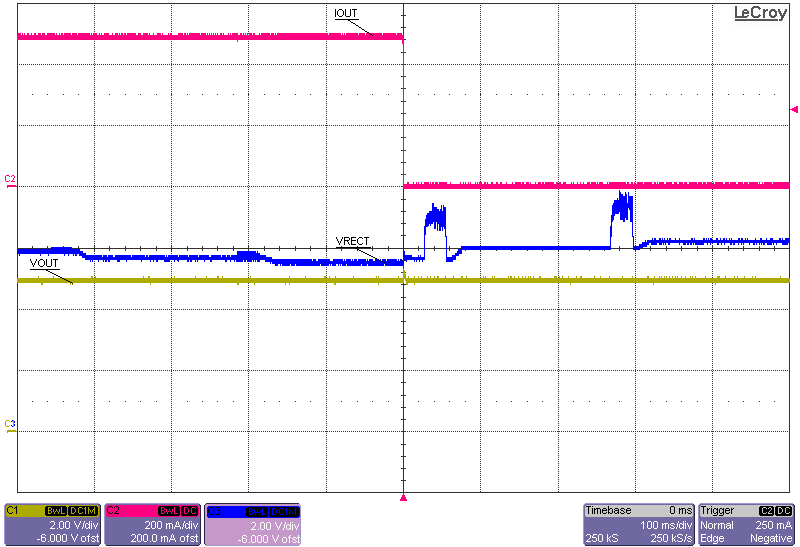Click the BwL badge in the C2 box
The width and height of the screenshot is (800, 547).
[169, 511]
